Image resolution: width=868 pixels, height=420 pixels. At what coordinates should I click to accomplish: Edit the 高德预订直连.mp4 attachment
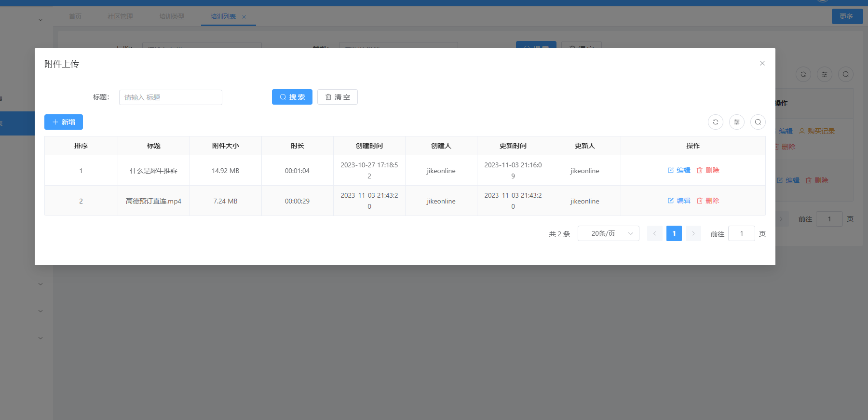(679, 201)
